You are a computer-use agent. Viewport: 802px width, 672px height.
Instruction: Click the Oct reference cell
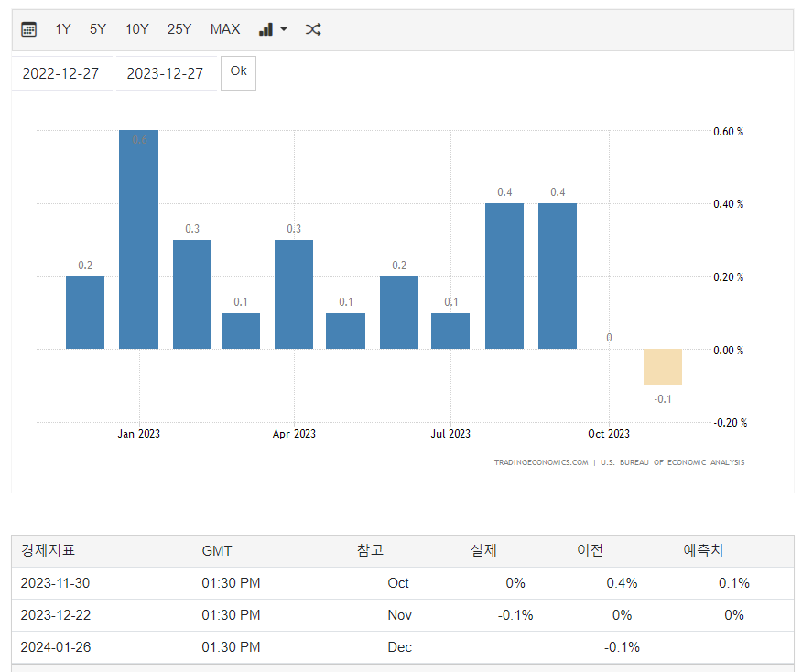pos(398,583)
